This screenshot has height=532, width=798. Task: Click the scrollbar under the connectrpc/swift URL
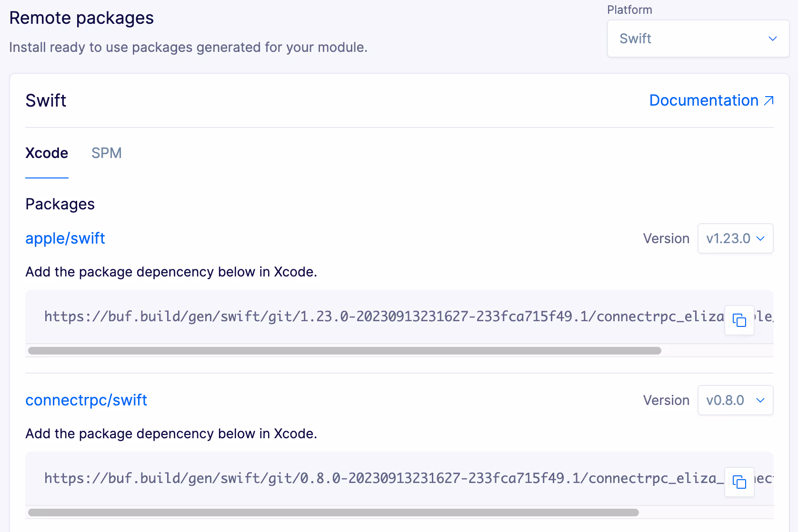click(x=333, y=512)
